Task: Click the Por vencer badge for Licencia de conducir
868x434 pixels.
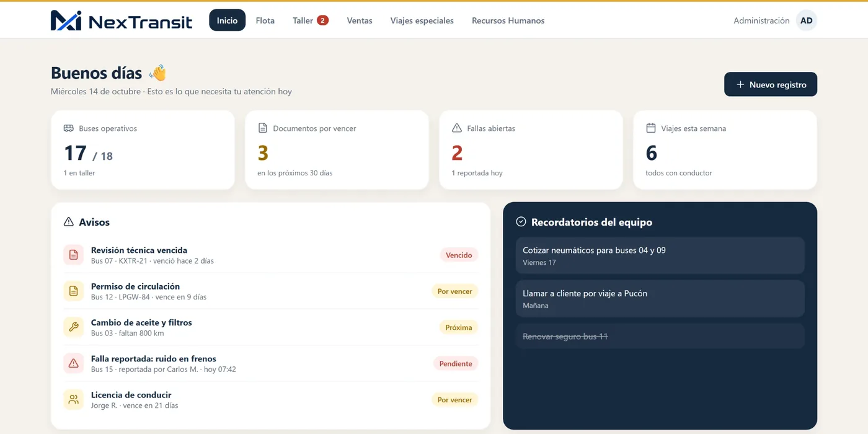Action: click(x=455, y=400)
